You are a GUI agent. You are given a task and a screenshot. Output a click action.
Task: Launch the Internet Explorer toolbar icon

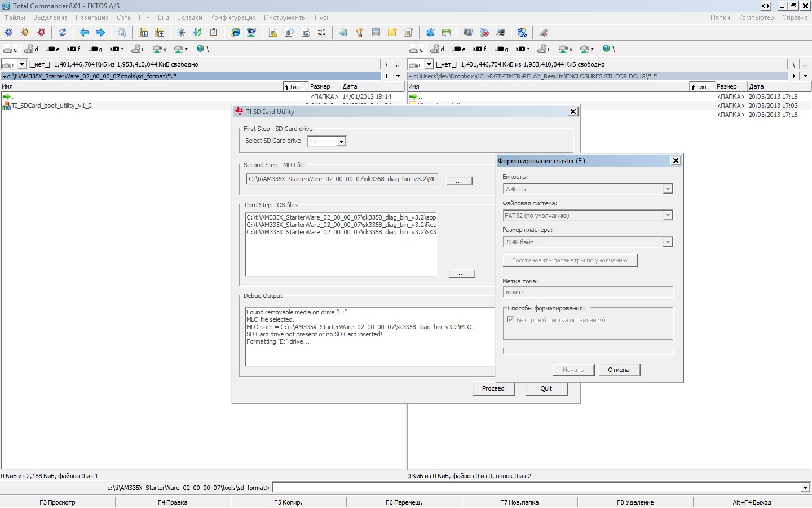[x=236, y=33]
